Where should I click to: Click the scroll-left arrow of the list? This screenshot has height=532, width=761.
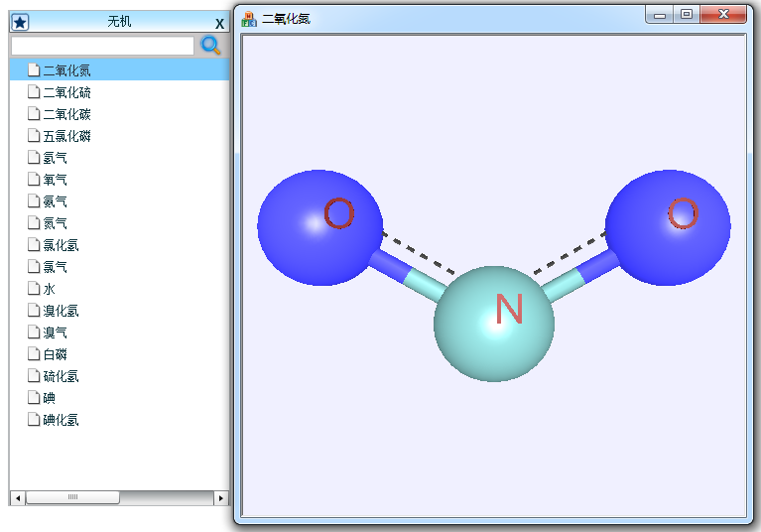tap(17, 497)
